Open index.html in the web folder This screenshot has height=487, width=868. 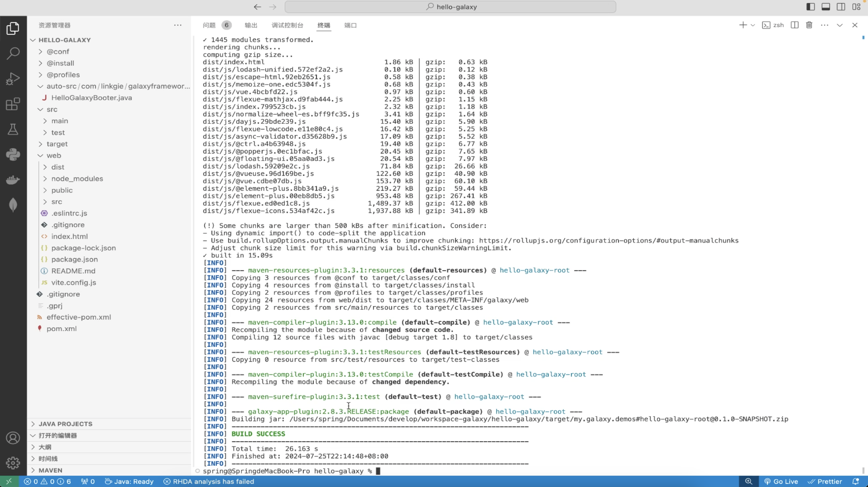109,236
